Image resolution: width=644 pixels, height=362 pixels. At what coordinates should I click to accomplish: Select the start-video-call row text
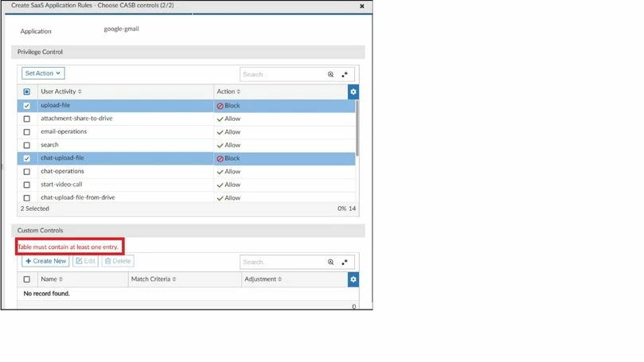pos(61,184)
